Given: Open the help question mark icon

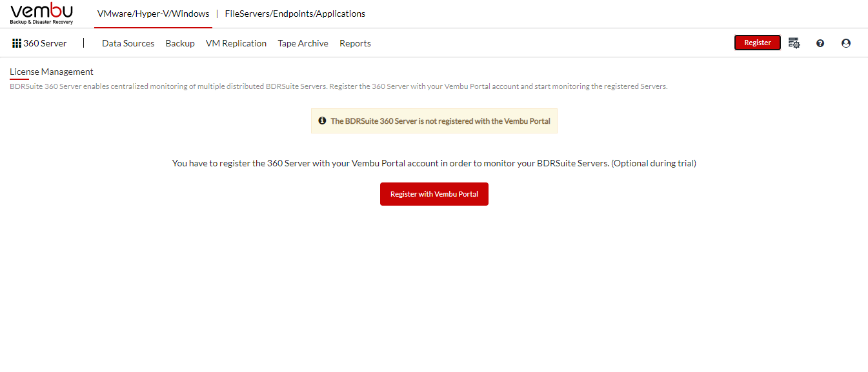Looking at the screenshot, I should [x=820, y=43].
